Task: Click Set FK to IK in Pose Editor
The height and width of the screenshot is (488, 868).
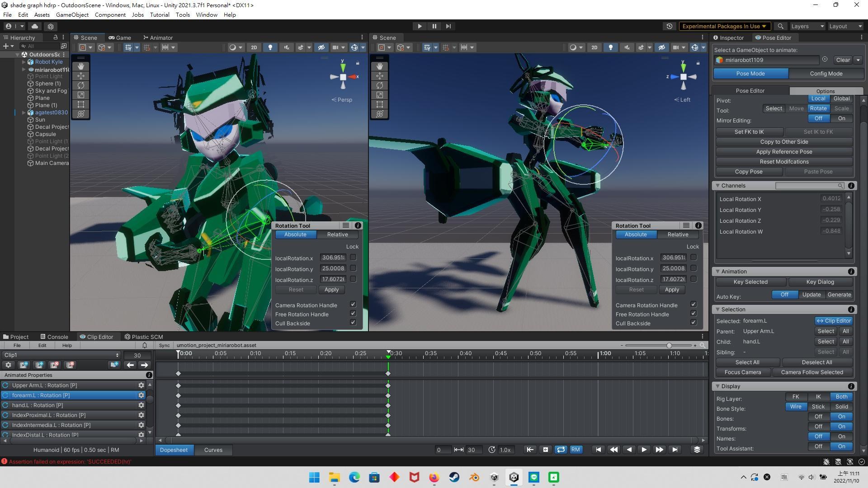Action: [x=749, y=131]
